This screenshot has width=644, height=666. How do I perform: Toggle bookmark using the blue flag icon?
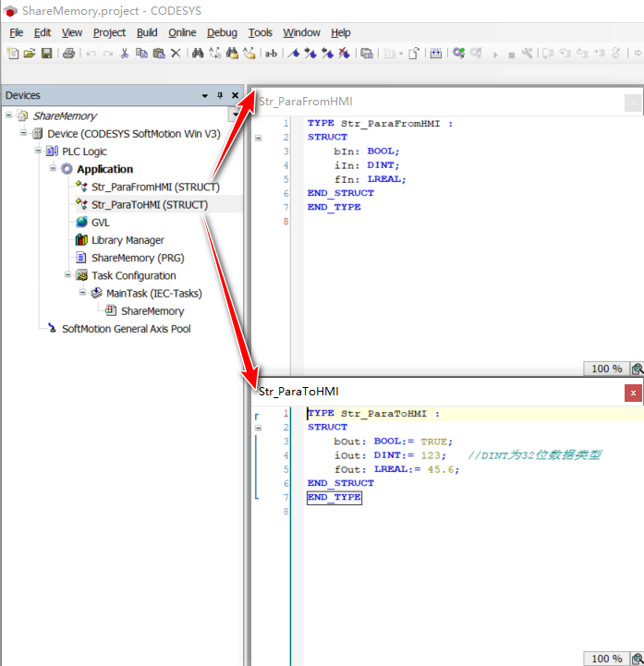[294, 53]
